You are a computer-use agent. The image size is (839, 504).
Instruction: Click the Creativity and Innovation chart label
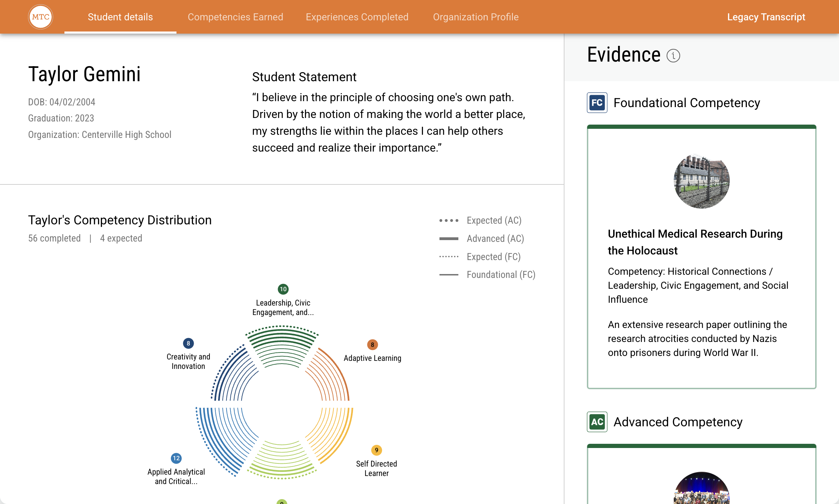[188, 362]
